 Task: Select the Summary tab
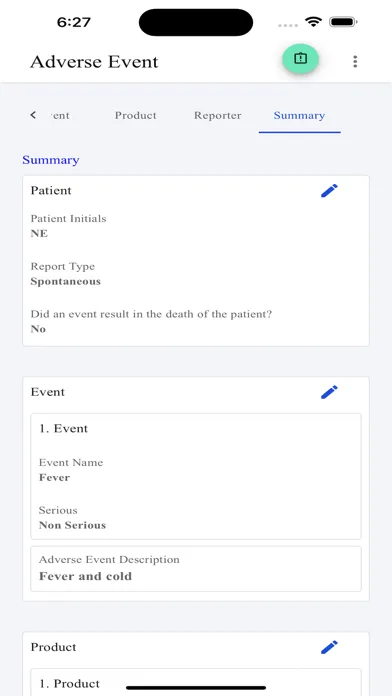[299, 115]
